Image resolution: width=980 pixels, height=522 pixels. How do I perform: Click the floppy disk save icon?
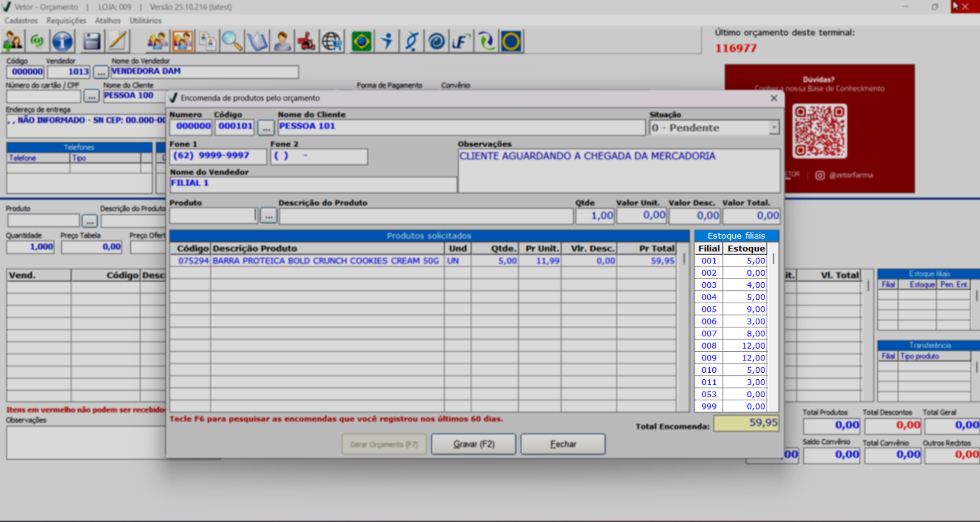91,41
